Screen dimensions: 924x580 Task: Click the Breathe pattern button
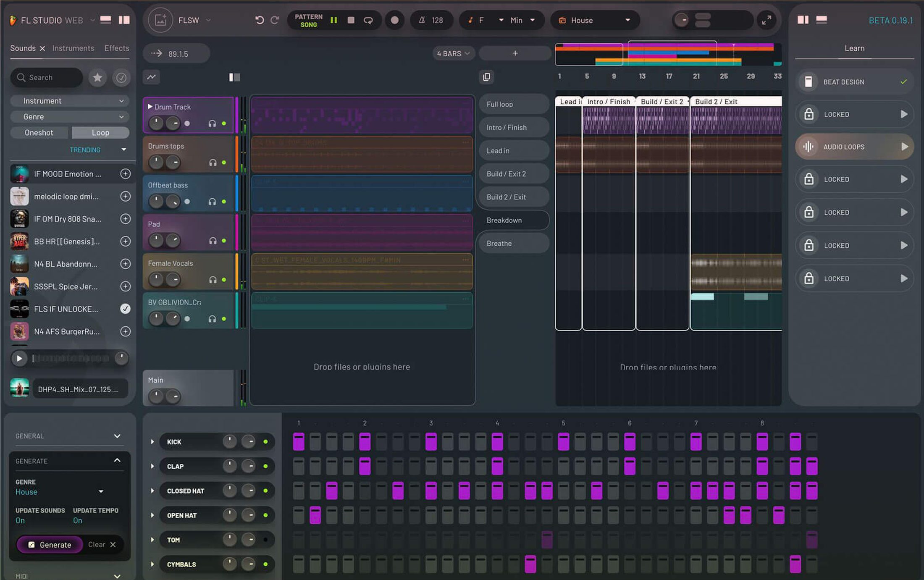click(514, 243)
